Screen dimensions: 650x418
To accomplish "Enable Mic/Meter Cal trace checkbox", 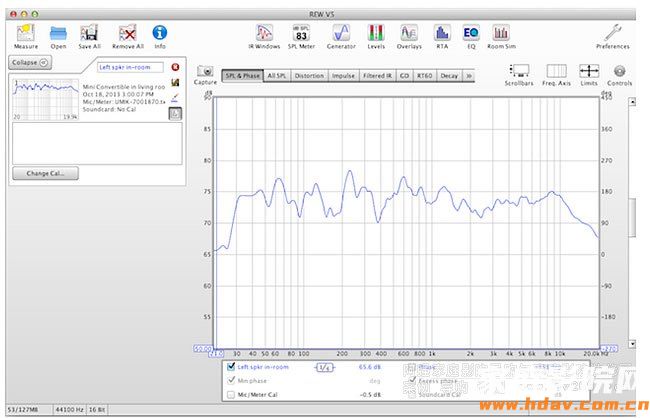I will [231, 395].
